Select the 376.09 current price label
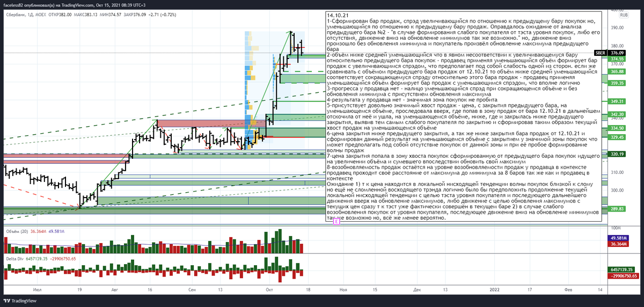This screenshot has height=307, width=644. pos(617,53)
